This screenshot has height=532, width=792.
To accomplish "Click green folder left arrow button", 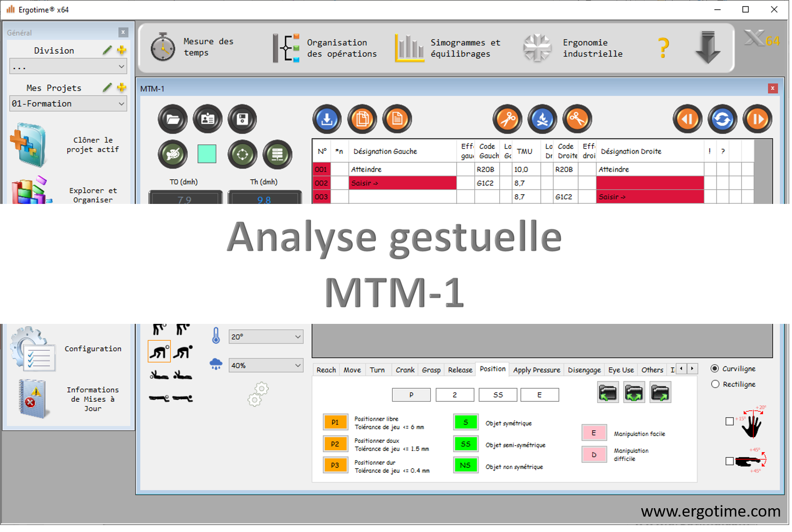I will coord(608,392).
